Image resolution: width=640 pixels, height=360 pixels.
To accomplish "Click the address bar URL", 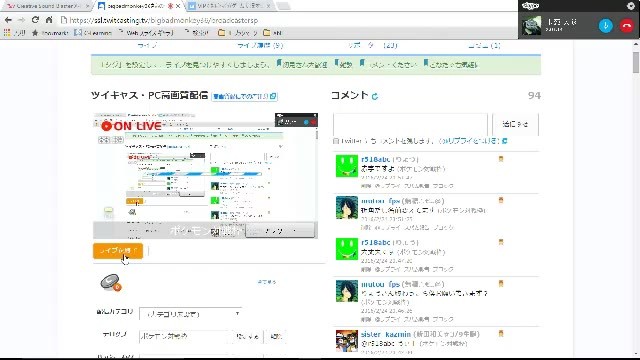I will [x=163, y=20].
